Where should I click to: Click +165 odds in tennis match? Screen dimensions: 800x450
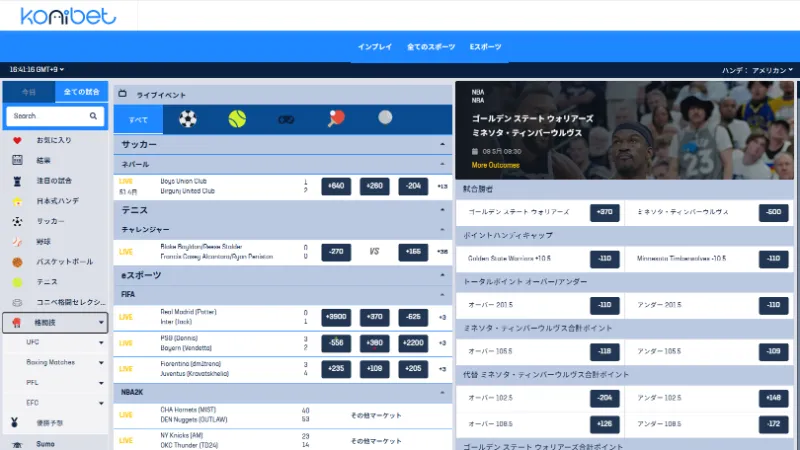point(413,252)
